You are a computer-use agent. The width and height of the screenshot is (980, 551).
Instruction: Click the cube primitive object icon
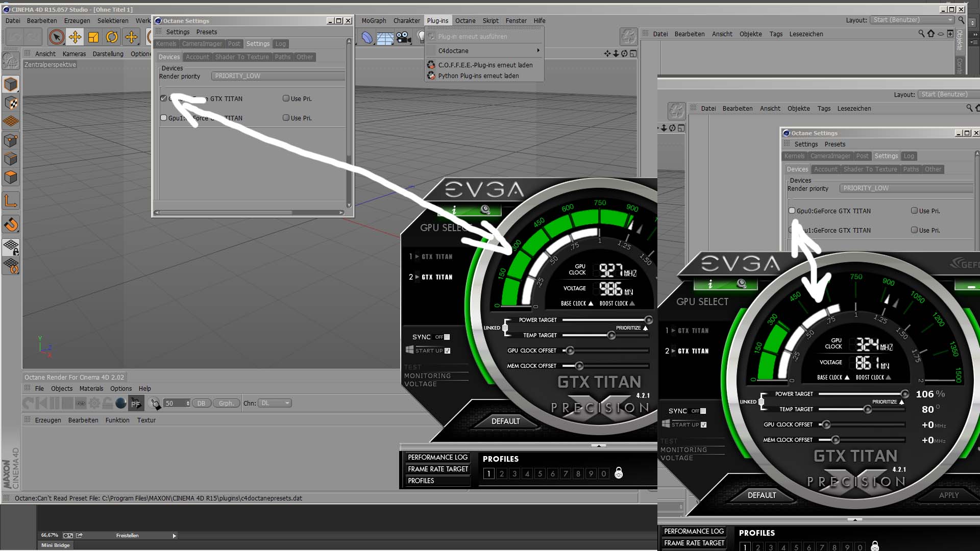(11, 84)
